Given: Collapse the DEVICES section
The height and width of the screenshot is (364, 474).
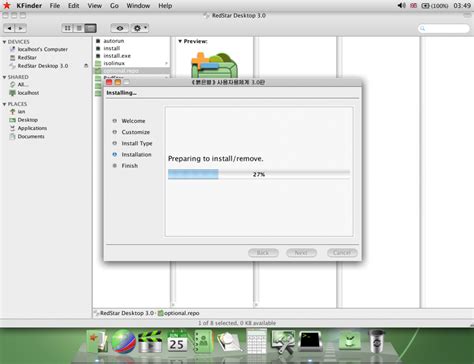Looking at the screenshot, I should click(x=4, y=42).
